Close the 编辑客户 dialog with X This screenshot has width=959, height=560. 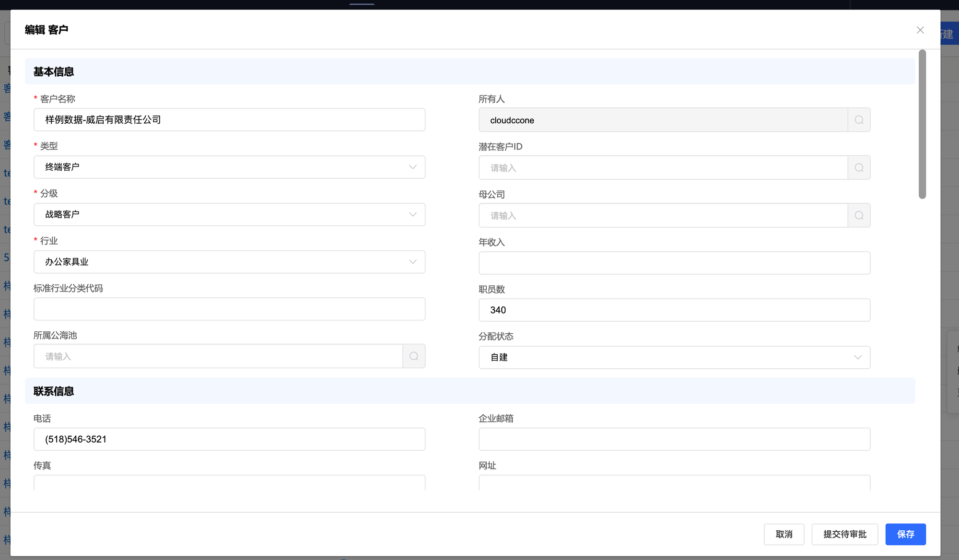point(920,30)
